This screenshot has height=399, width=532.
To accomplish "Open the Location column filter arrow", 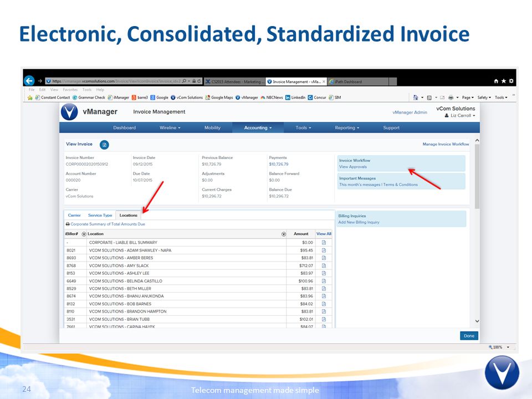I will 284,234.
